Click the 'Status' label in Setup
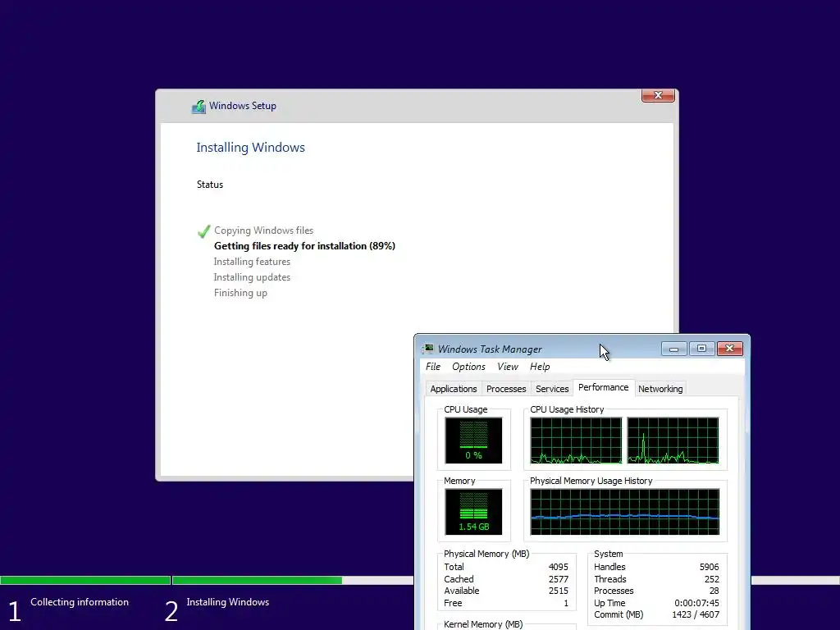Viewport: 840px width, 630px height. point(210,185)
